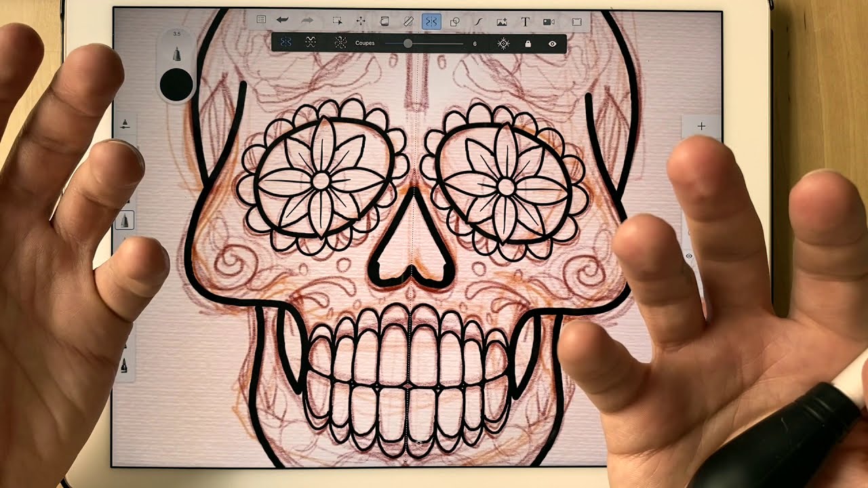The width and height of the screenshot is (868, 488).
Task: Open the black color puck
Action: pyautogui.click(x=176, y=84)
